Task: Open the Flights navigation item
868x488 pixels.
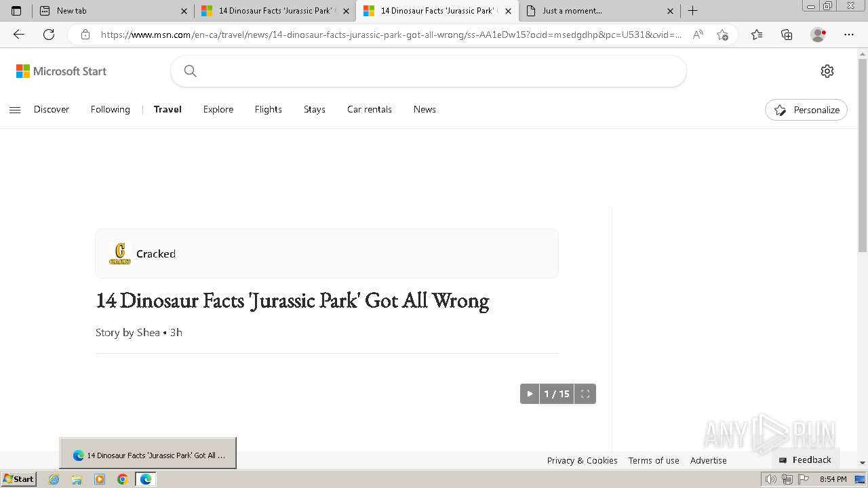Action: click(269, 109)
